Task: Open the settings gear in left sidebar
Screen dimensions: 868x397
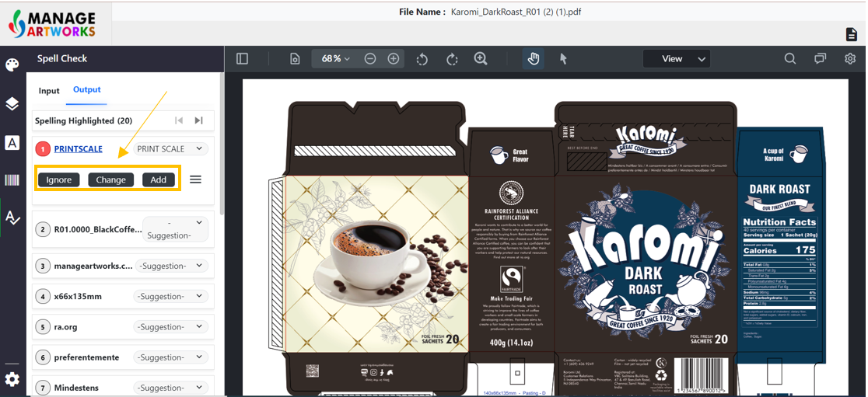Action: pos(12,379)
